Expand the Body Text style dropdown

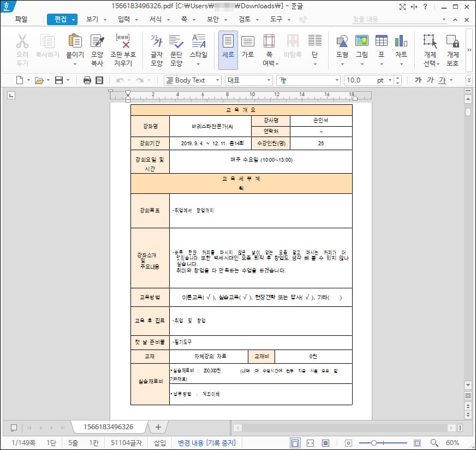[217, 80]
